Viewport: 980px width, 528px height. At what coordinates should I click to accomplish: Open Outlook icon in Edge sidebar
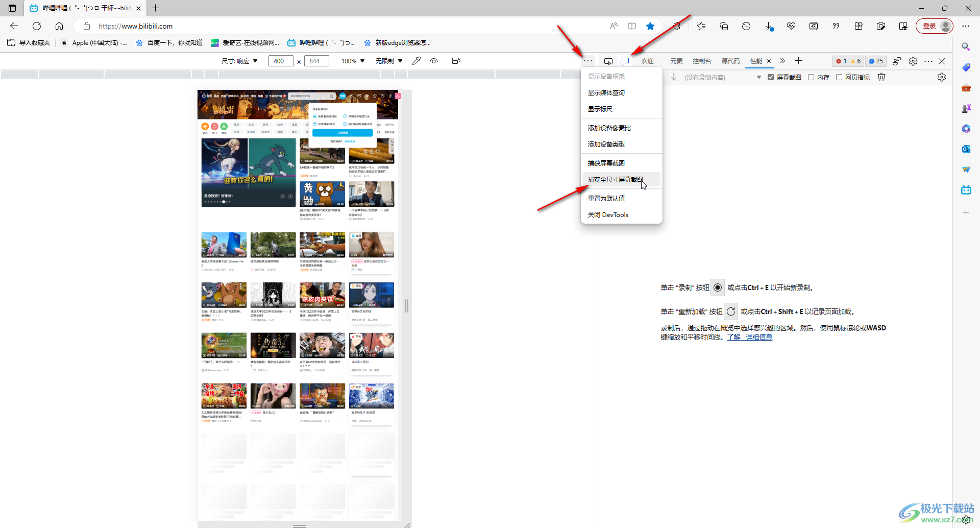[966, 149]
